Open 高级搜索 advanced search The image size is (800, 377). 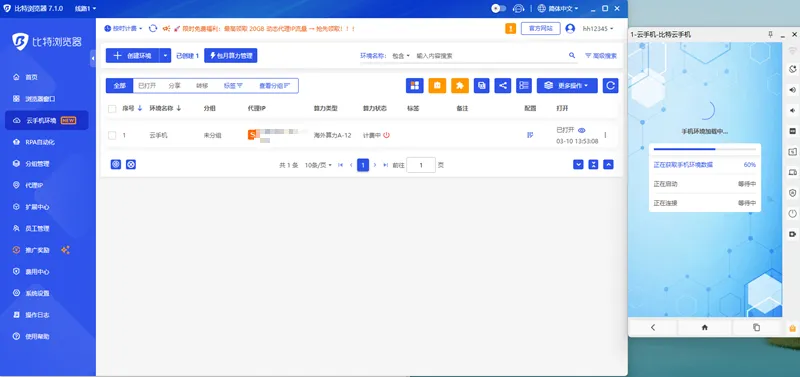[601, 56]
